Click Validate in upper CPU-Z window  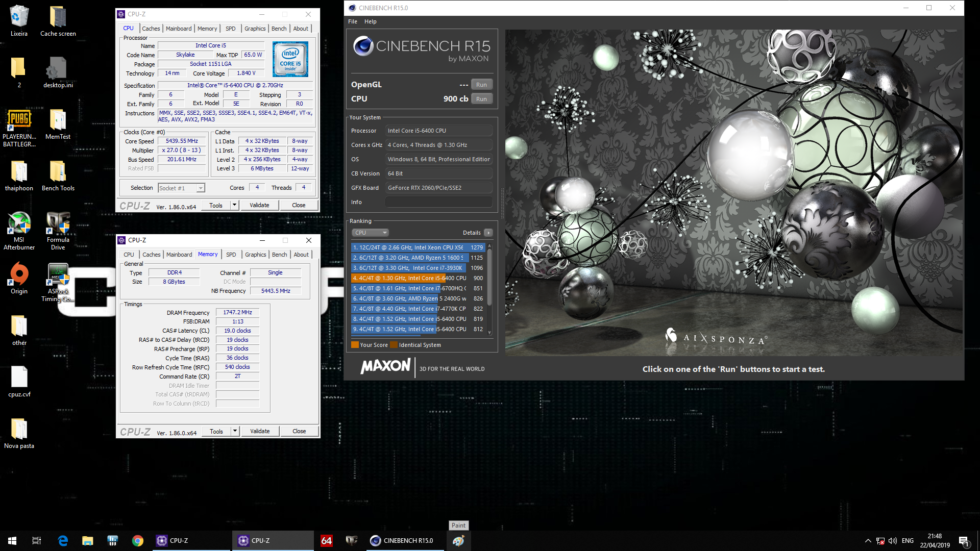click(x=259, y=205)
